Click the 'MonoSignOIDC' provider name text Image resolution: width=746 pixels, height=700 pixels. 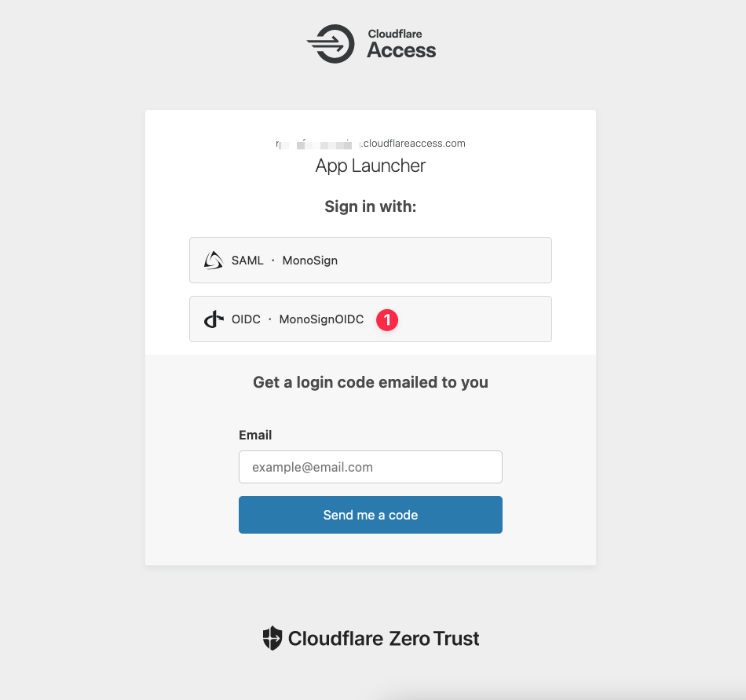pos(321,319)
